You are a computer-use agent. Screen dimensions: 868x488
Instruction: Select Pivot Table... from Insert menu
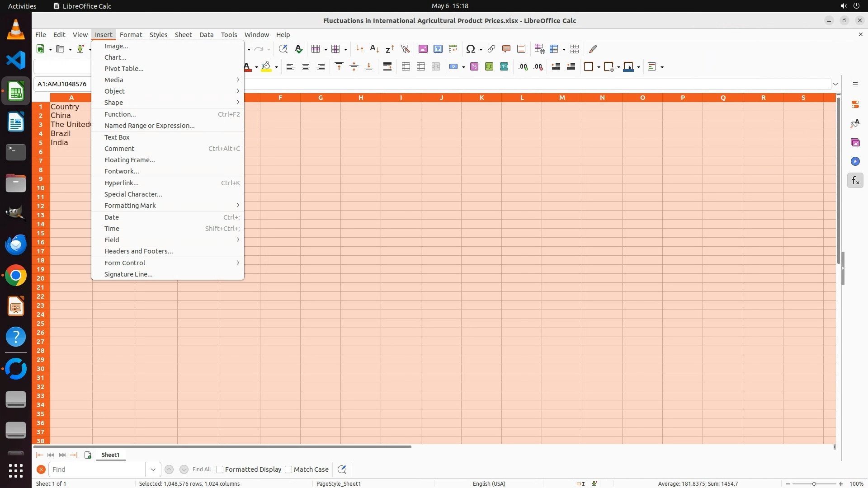[124, 69]
